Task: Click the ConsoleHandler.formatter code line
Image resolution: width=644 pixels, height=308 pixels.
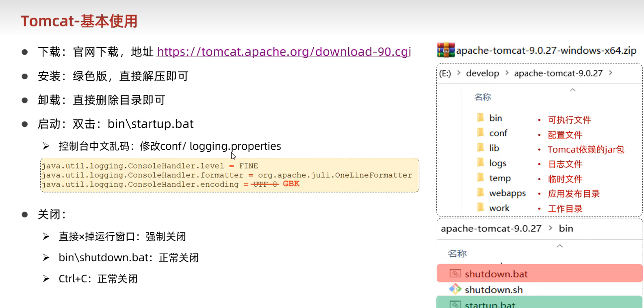Action: pyautogui.click(x=227, y=175)
